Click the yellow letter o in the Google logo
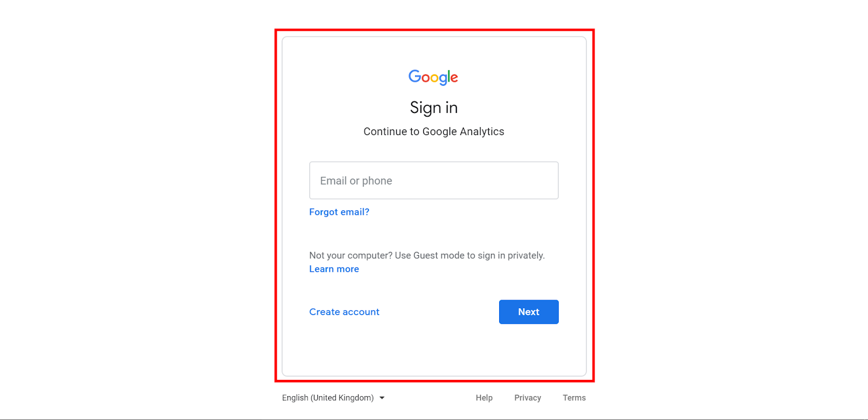The image size is (868, 420). 435,78
